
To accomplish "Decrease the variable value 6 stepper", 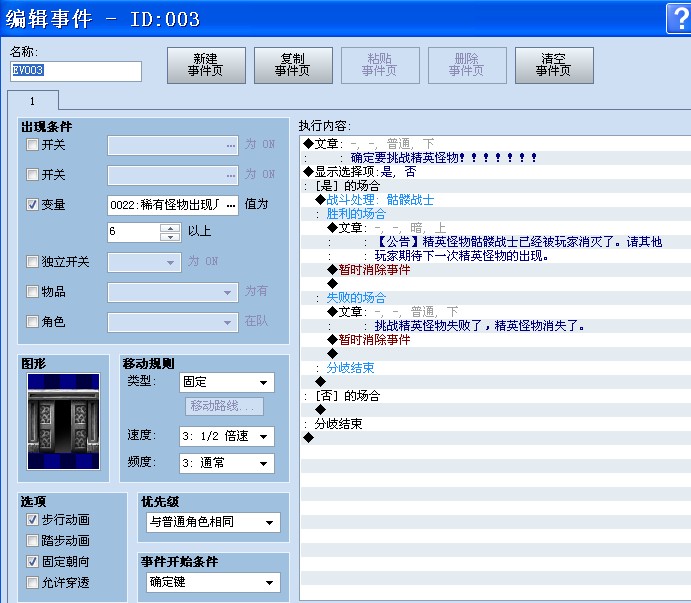I will pyautogui.click(x=170, y=237).
